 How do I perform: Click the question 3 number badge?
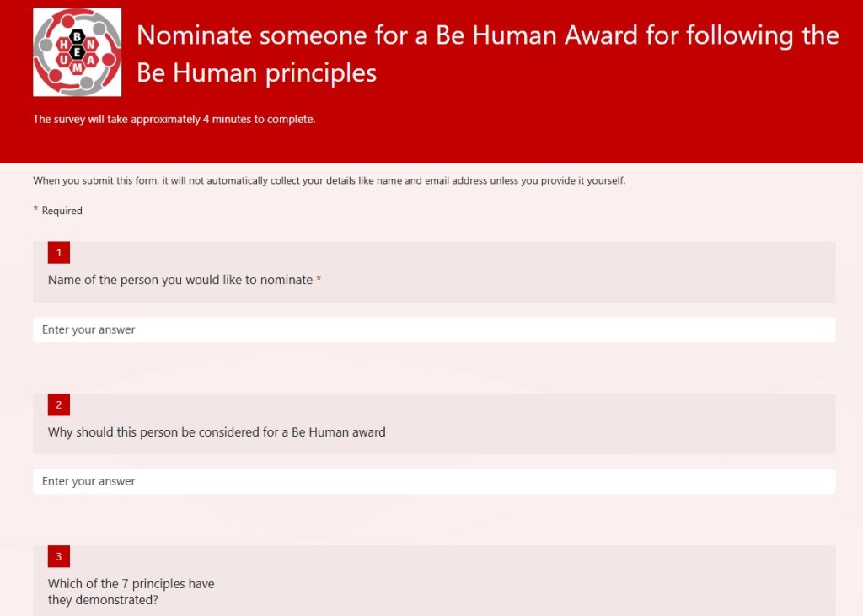point(59,556)
